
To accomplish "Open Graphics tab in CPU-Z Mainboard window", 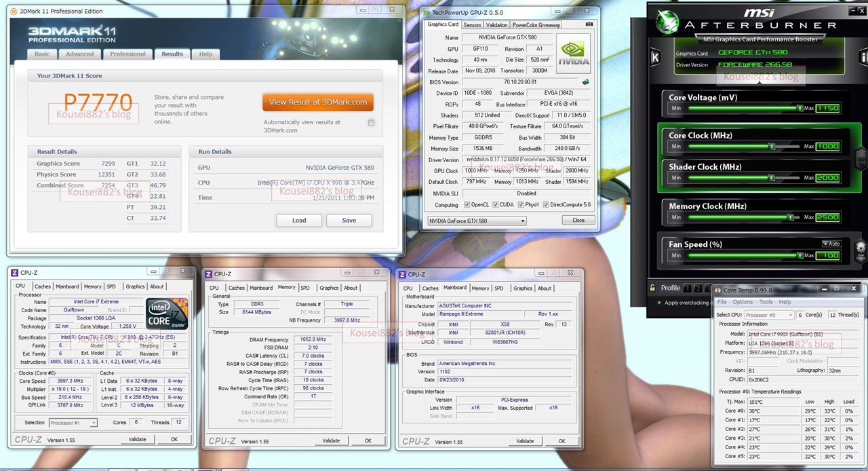I will pos(523,288).
